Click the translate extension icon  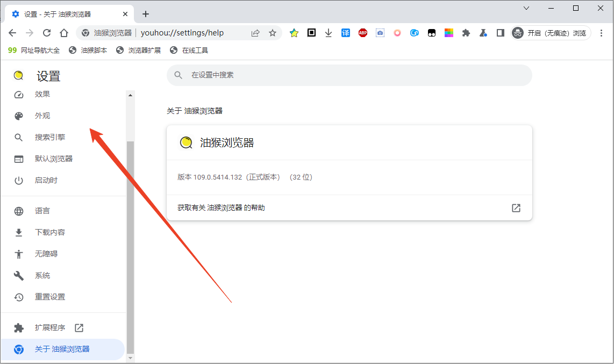point(345,33)
